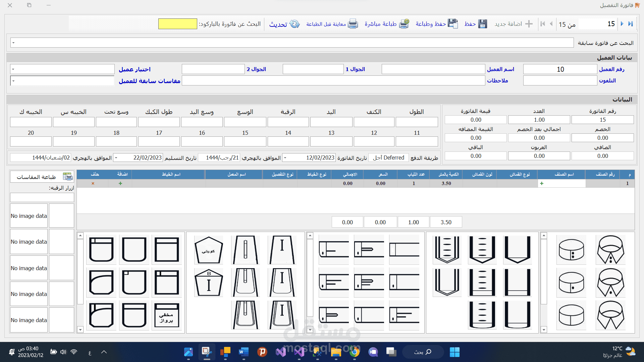644x362 pixels.
Task: Click print measurements (طباعة المقاسات) button
Action: [42, 177]
